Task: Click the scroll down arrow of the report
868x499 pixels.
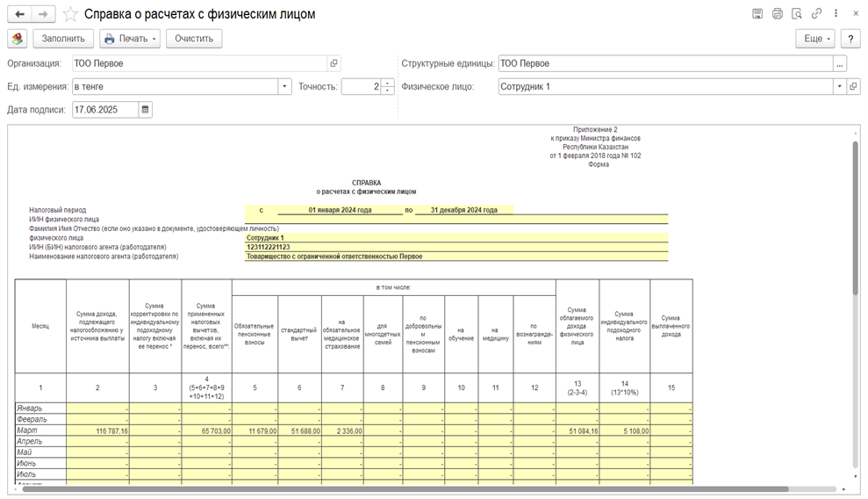Action: 855,476
